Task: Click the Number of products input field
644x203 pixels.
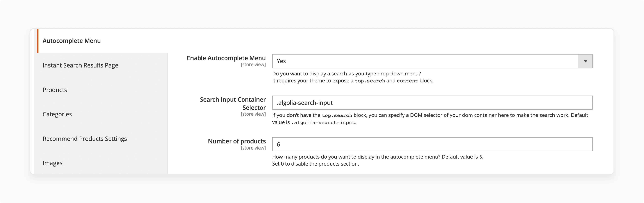Action: (432, 144)
